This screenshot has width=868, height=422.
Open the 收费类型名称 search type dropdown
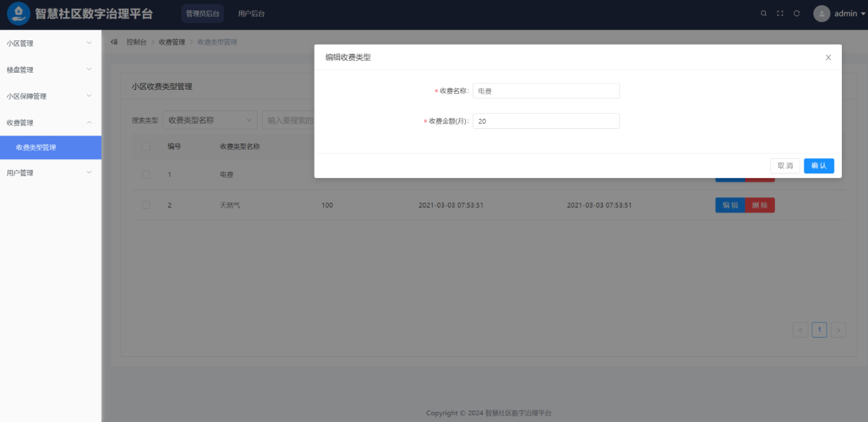(210, 120)
